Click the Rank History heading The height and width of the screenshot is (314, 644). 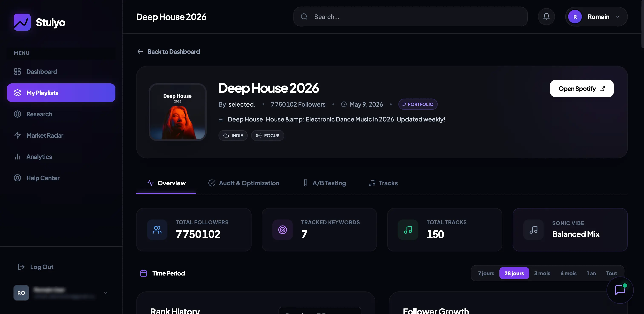coord(175,311)
